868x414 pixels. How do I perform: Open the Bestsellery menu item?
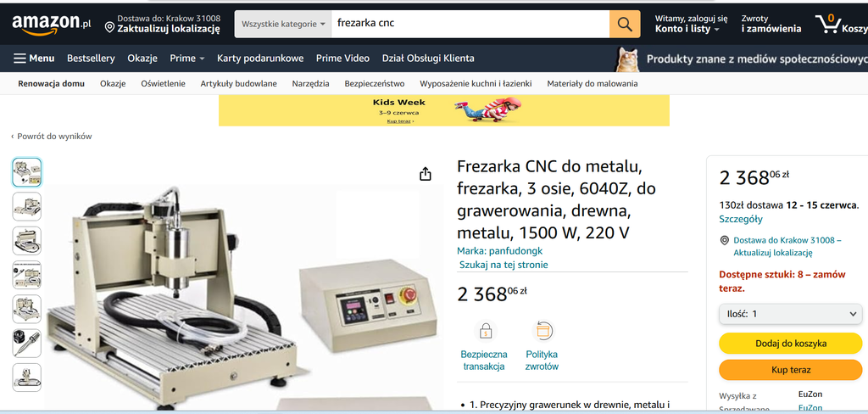click(x=91, y=59)
